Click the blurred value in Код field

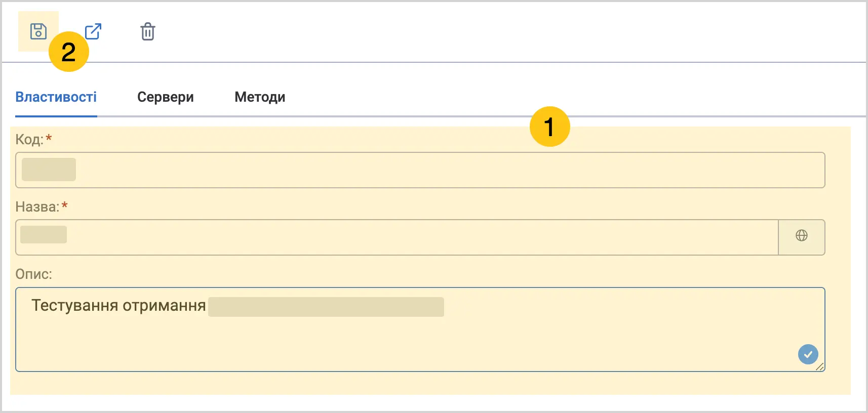tap(49, 170)
